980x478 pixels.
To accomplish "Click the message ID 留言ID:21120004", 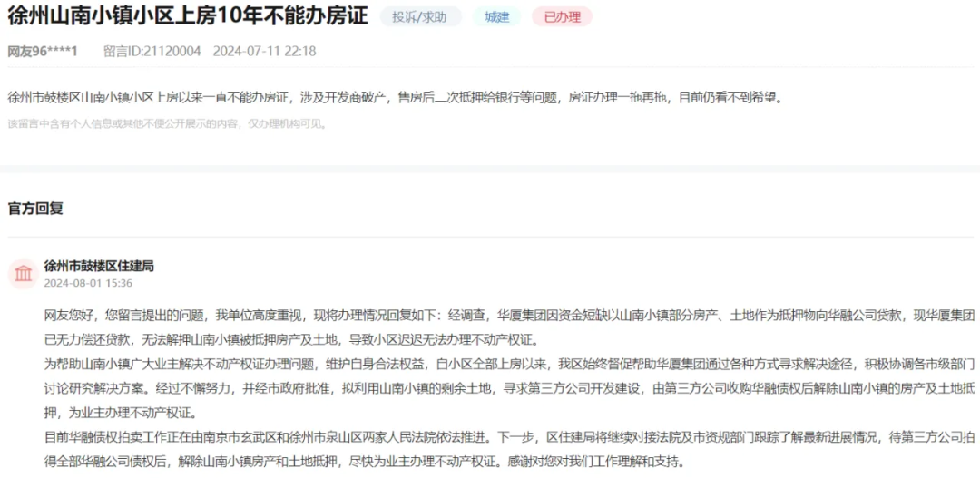I will click(x=152, y=51).
